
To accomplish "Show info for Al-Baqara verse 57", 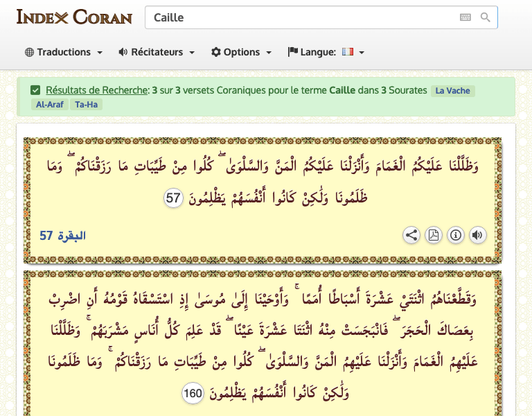I will (x=456, y=235).
